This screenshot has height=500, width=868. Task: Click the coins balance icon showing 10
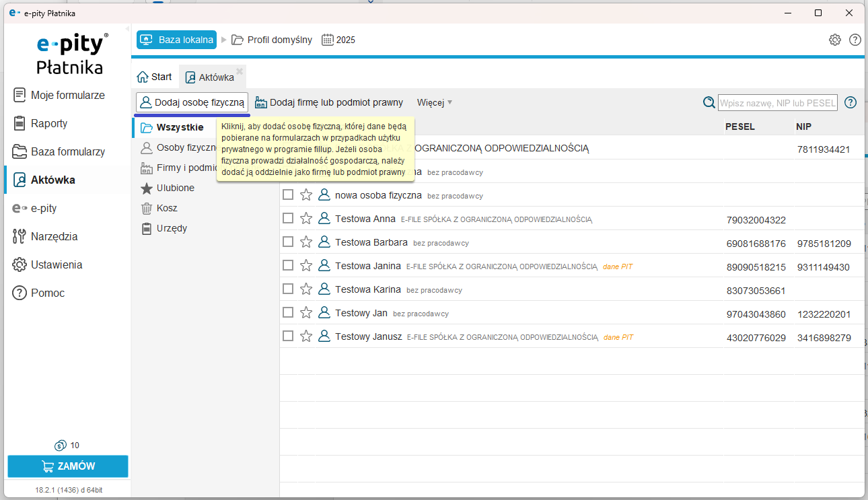point(61,445)
